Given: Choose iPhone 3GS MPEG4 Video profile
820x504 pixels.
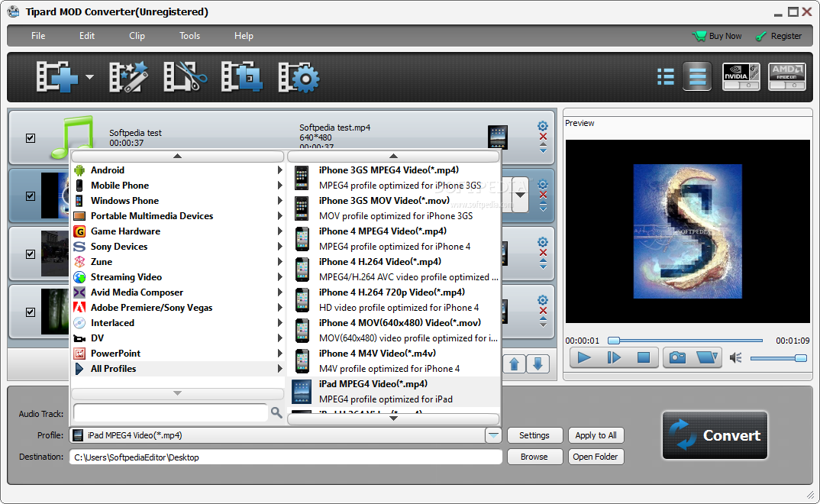Looking at the screenshot, I should click(x=394, y=178).
